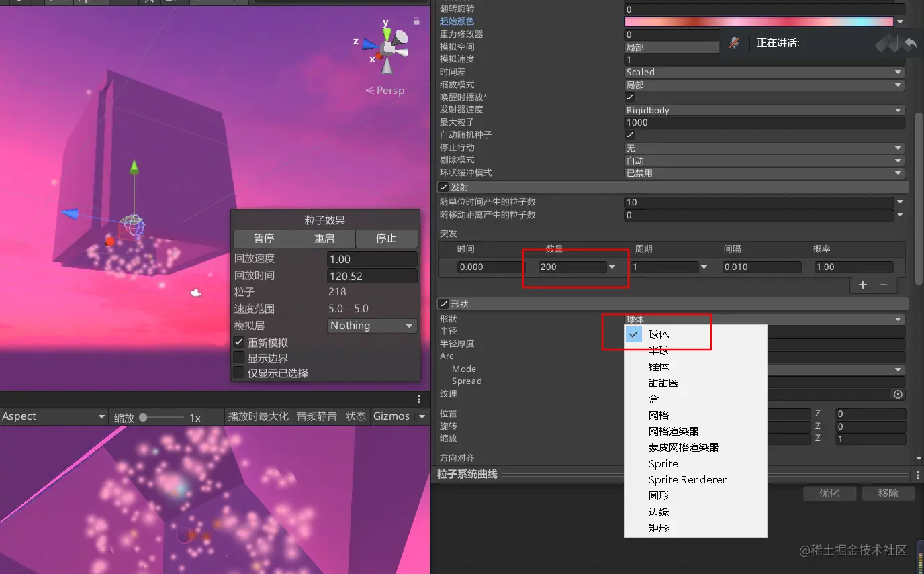Click the scene orientation axis gizmo
The width and height of the screenshot is (924, 574).
(x=385, y=47)
